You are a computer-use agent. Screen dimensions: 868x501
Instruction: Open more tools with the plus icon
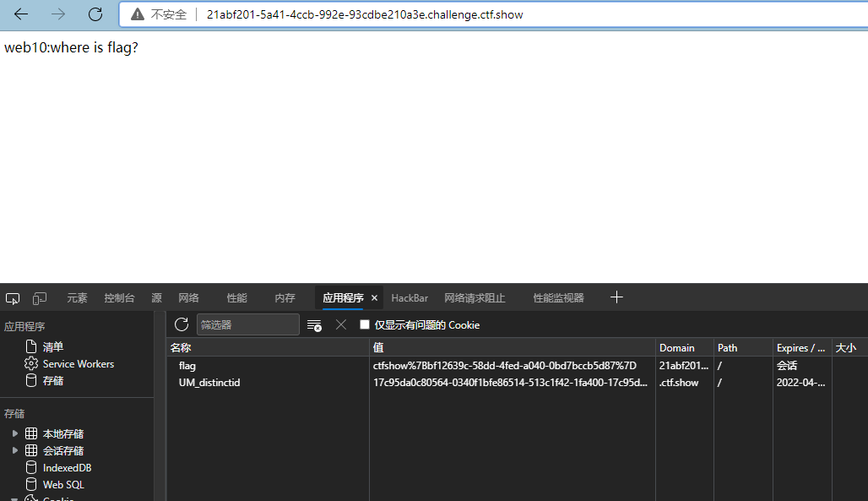616,297
